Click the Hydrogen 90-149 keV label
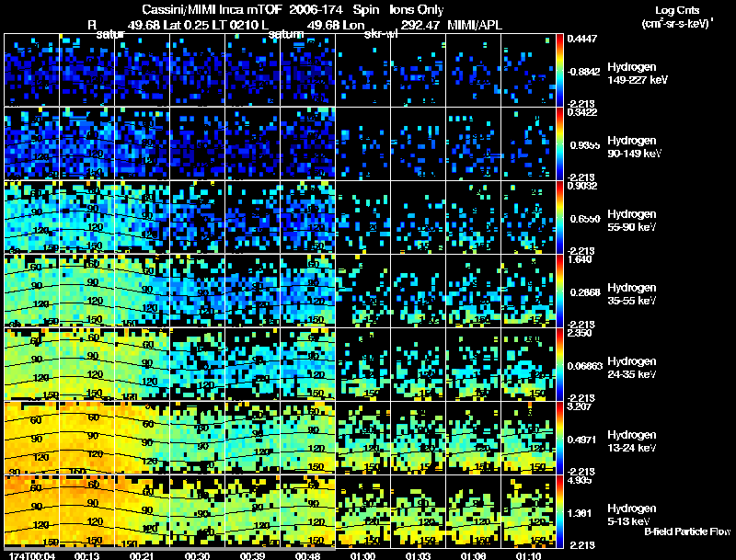736x560 pixels. (634, 147)
